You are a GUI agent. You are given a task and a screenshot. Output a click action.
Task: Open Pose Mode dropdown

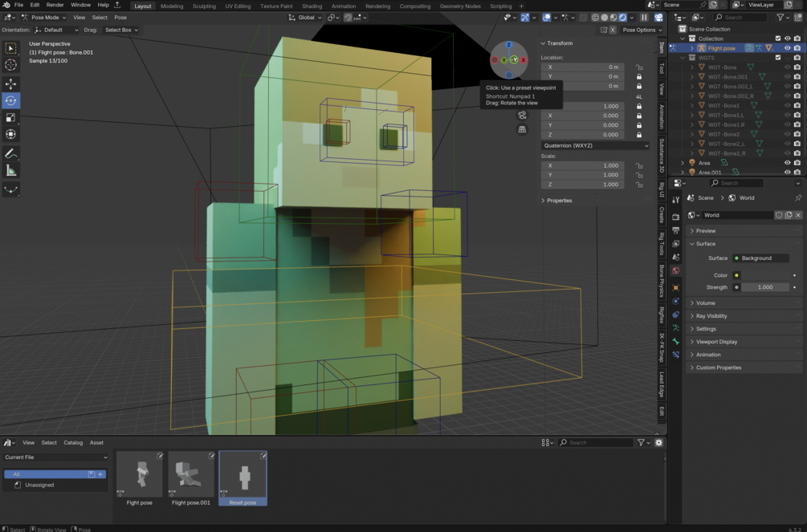43,18
